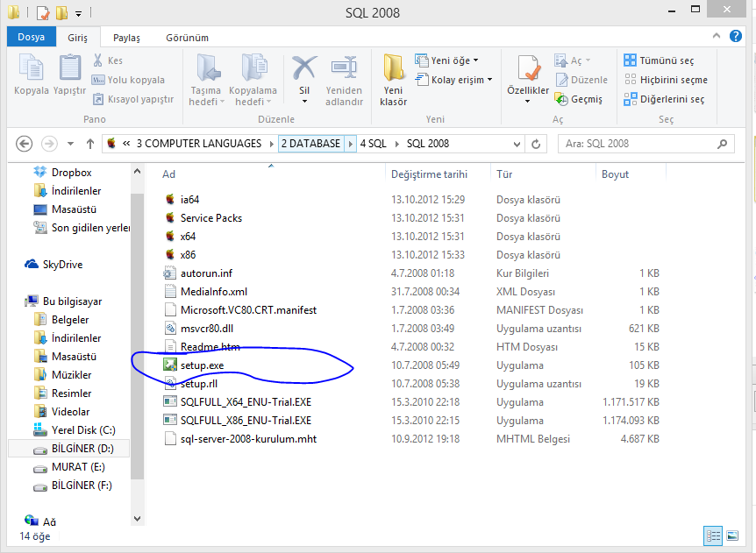Select Bu bilgisayar in the sidebar
The width and height of the screenshot is (756, 553).
point(72,301)
